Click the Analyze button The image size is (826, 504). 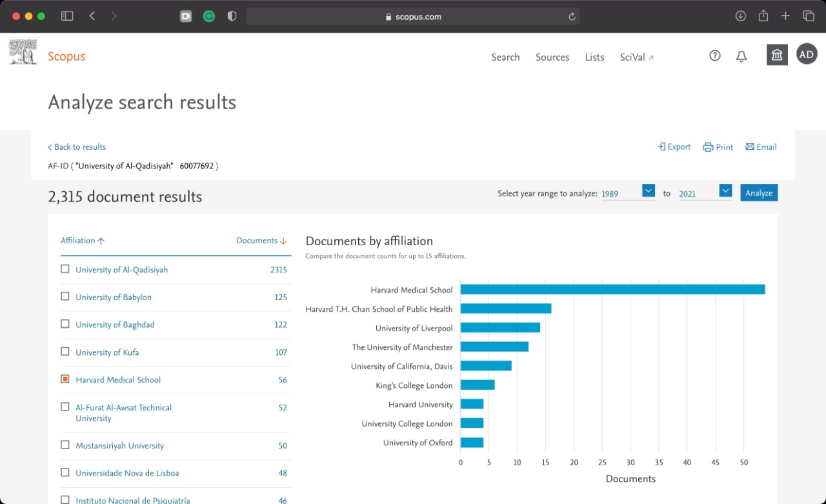(759, 193)
